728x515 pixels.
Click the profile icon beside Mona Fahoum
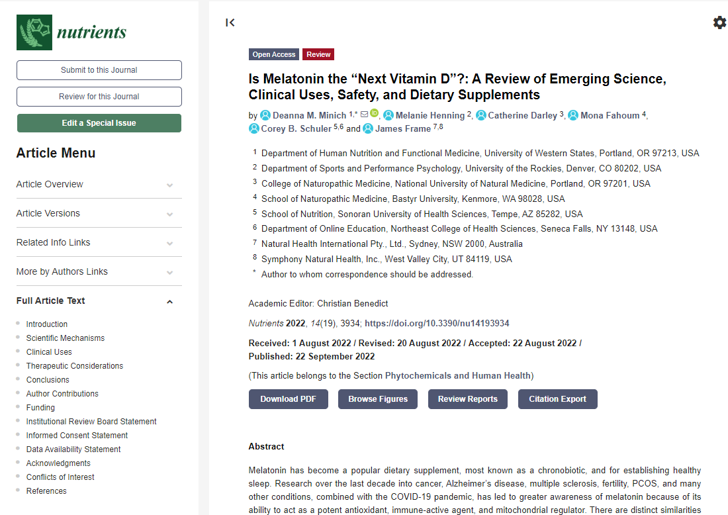point(573,115)
